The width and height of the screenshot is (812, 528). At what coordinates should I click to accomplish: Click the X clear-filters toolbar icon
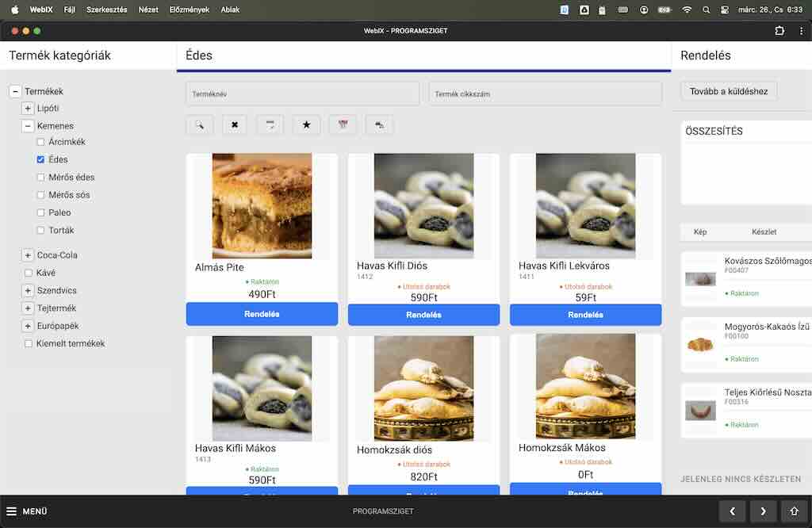(x=234, y=124)
